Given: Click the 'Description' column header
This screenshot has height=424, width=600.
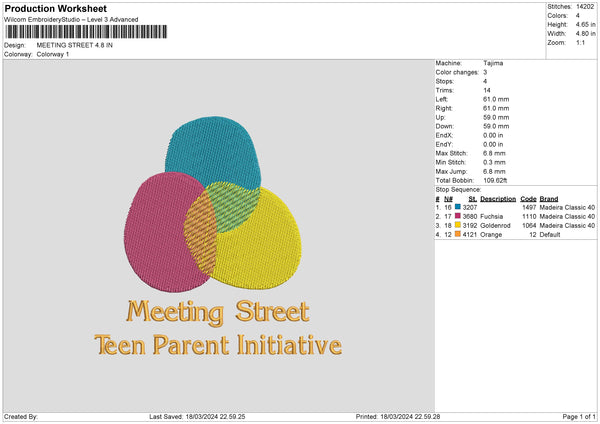Looking at the screenshot, I should click(498, 199).
